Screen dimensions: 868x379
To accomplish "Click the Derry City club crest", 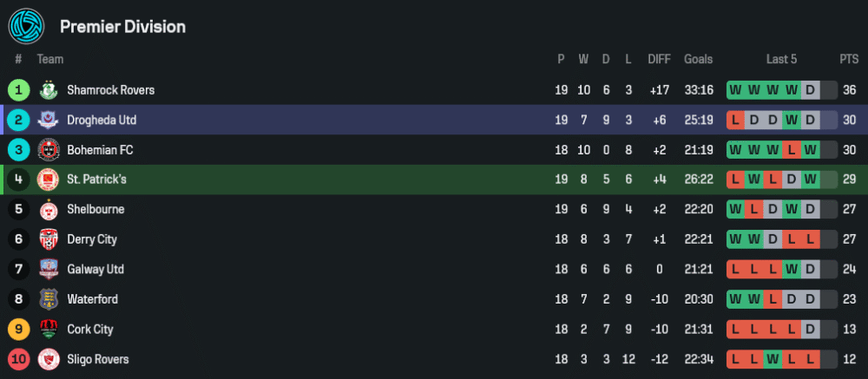I will pyautogui.click(x=48, y=239).
